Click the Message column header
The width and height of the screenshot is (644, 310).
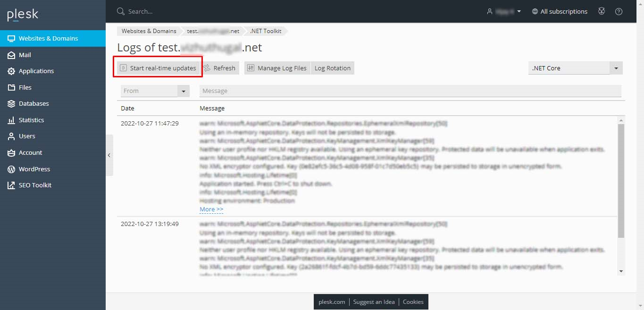[212, 108]
